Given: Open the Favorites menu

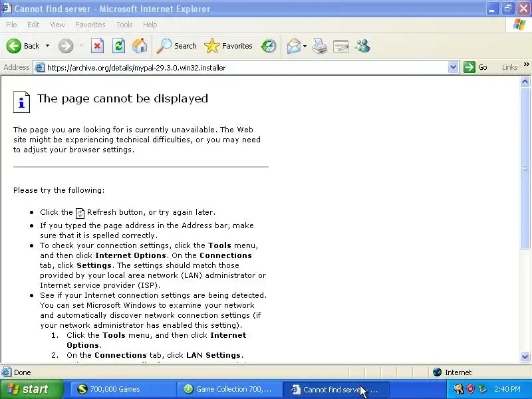Looking at the screenshot, I should [x=90, y=25].
